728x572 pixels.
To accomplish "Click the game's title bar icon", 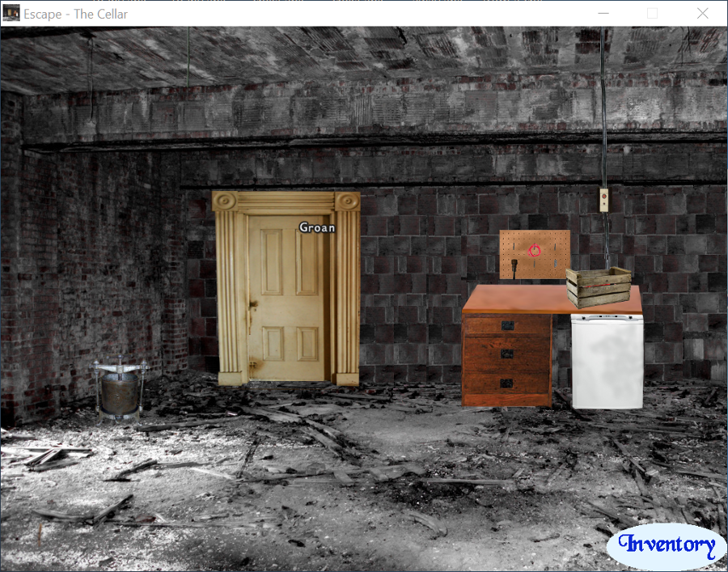I will 11,14.
